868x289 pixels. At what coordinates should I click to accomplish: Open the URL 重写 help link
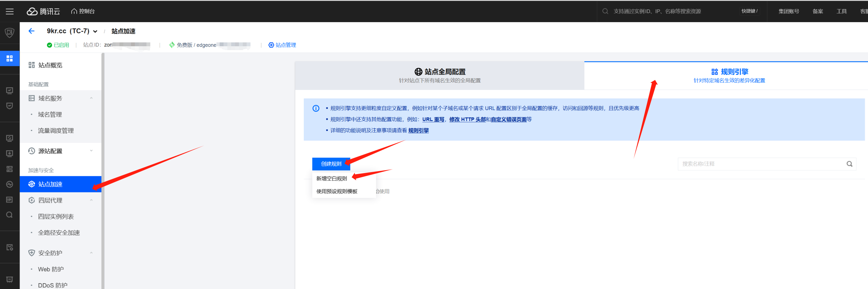[x=433, y=119]
